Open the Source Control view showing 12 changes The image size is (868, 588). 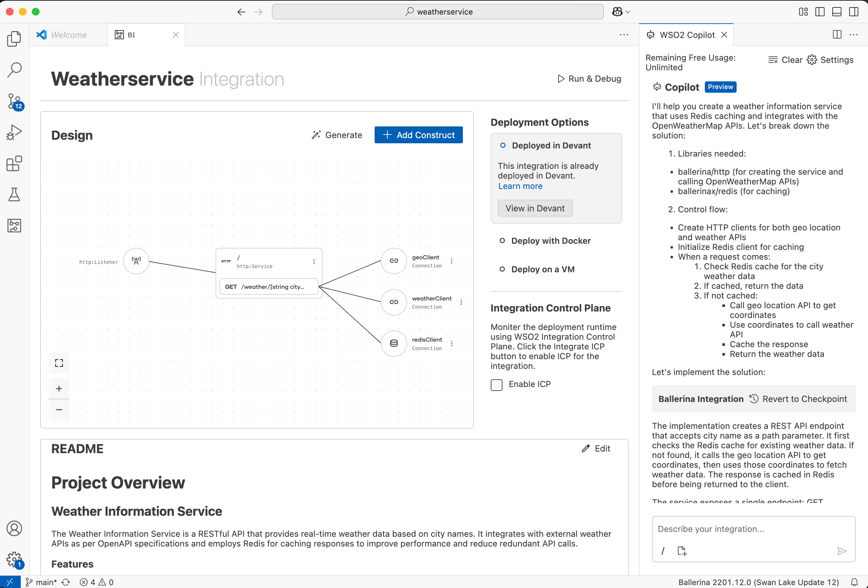tap(14, 101)
